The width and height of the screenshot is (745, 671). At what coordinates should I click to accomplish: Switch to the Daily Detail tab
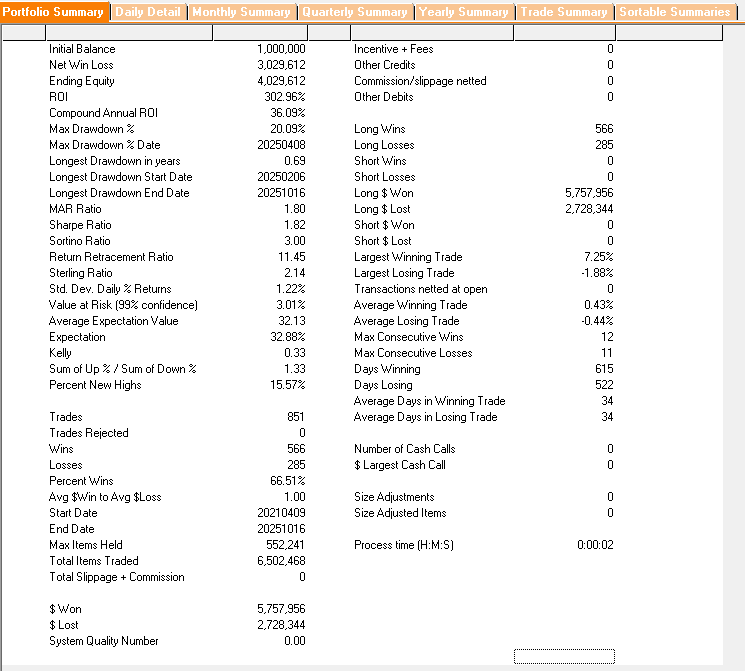tap(148, 12)
